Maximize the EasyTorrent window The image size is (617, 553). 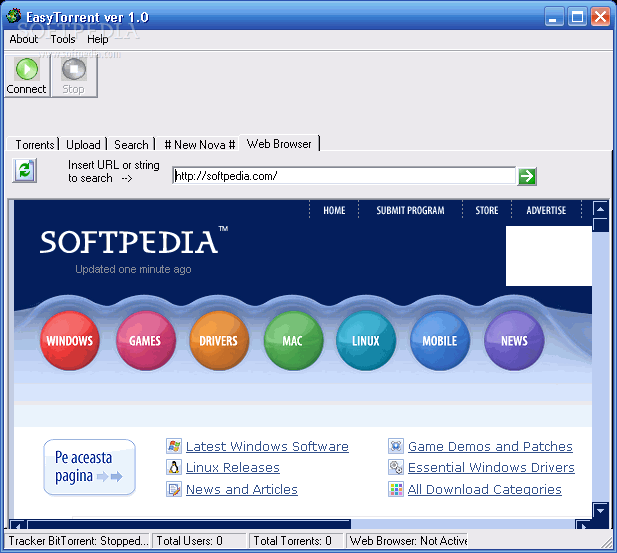(x=577, y=17)
